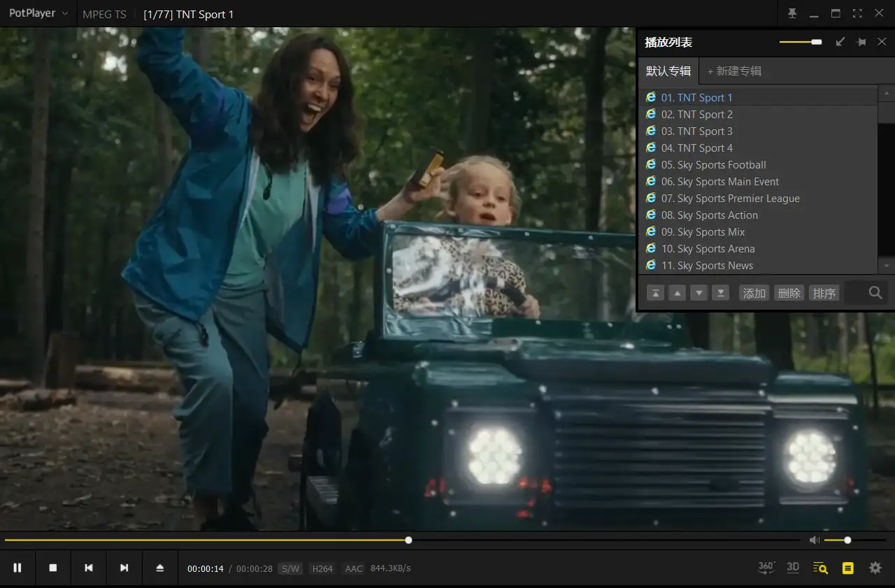Select 01. TNT Sport 1 in playlist
895x588 pixels.
(x=758, y=98)
